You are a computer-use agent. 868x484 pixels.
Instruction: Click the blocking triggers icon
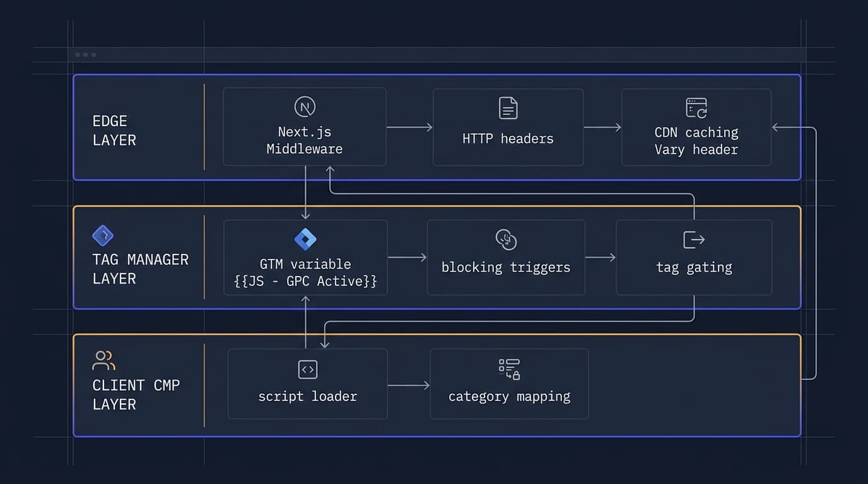506,239
